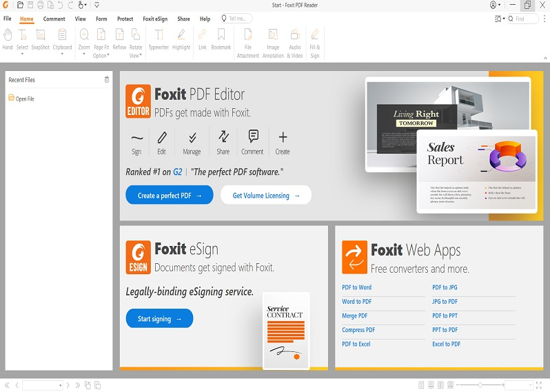Open the Comment ribbon tab
This screenshot has width=550, height=392.
(x=54, y=19)
